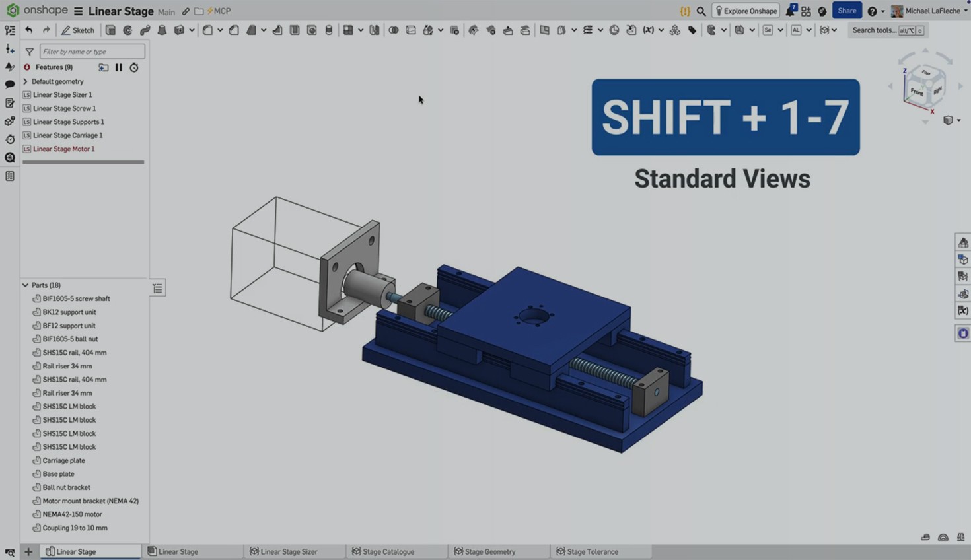Toggle the parts list view icon beside Parts

[x=157, y=288]
